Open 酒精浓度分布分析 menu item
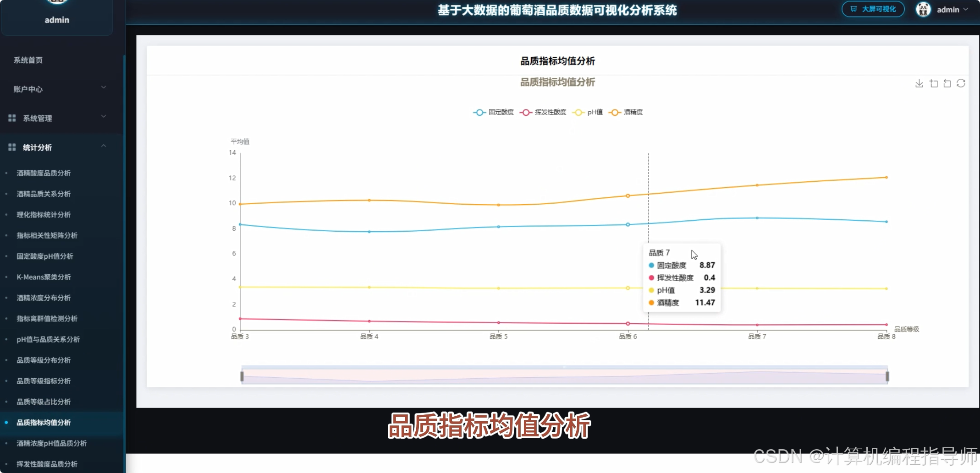Image resolution: width=980 pixels, height=473 pixels. 44,298
